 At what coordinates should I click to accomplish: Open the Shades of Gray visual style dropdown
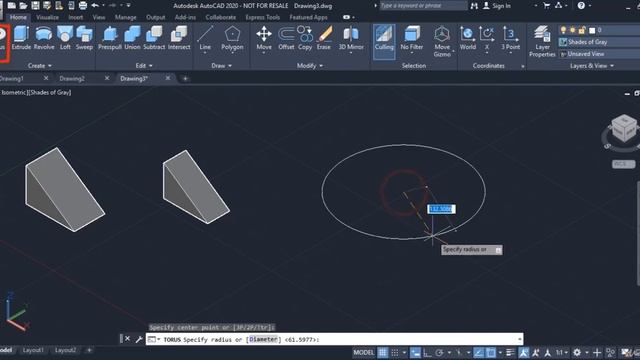tap(599, 42)
